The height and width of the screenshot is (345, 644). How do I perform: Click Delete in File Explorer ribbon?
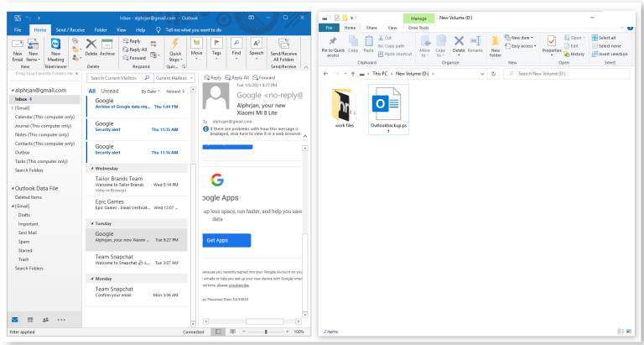459,45
